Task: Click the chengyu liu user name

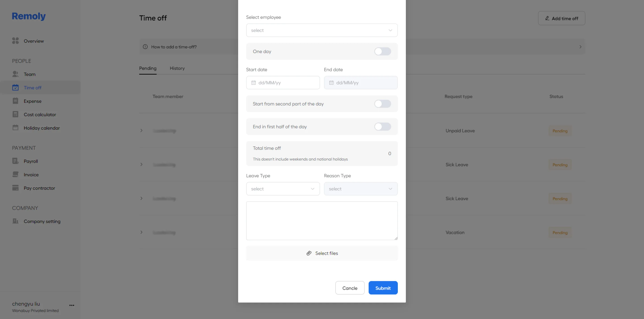Action: tap(26, 304)
